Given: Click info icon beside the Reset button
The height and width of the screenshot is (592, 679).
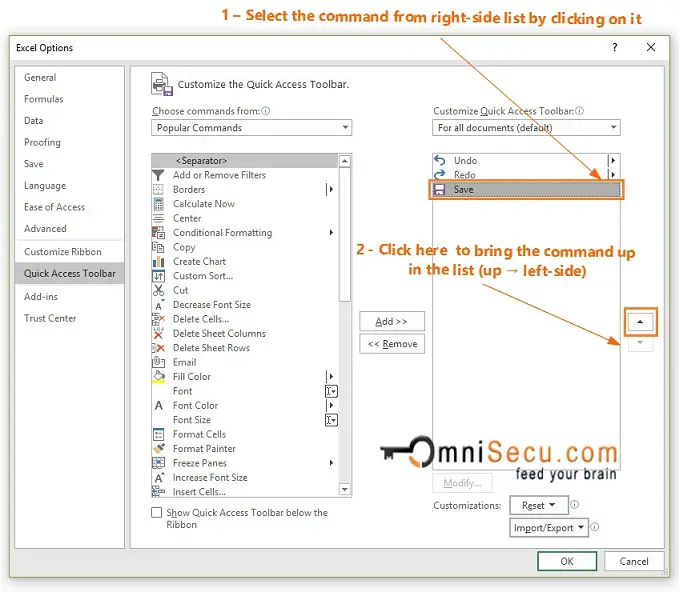Looking at the screenshot, I should [575, 505].
